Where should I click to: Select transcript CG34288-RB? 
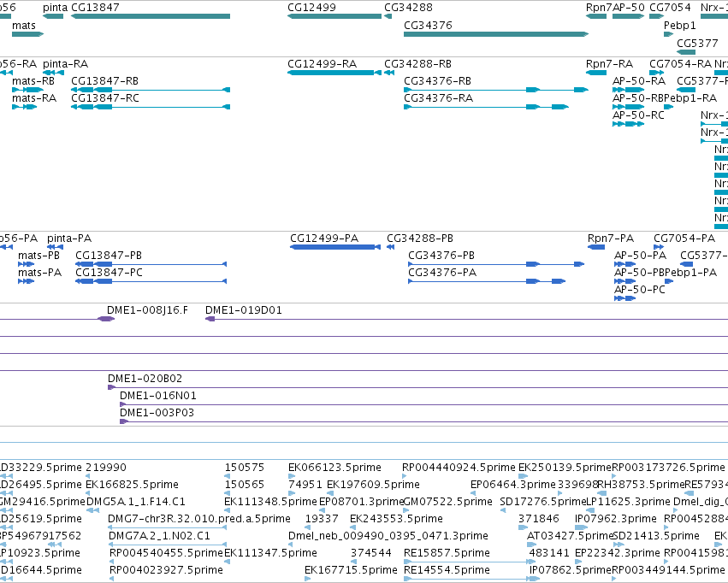(x=389, y=73)
